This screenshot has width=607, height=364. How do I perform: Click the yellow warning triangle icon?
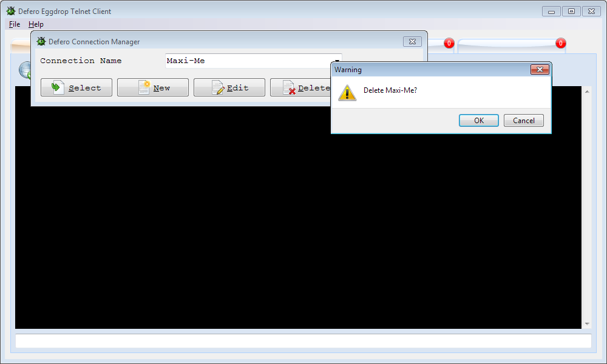coord(347,93)
